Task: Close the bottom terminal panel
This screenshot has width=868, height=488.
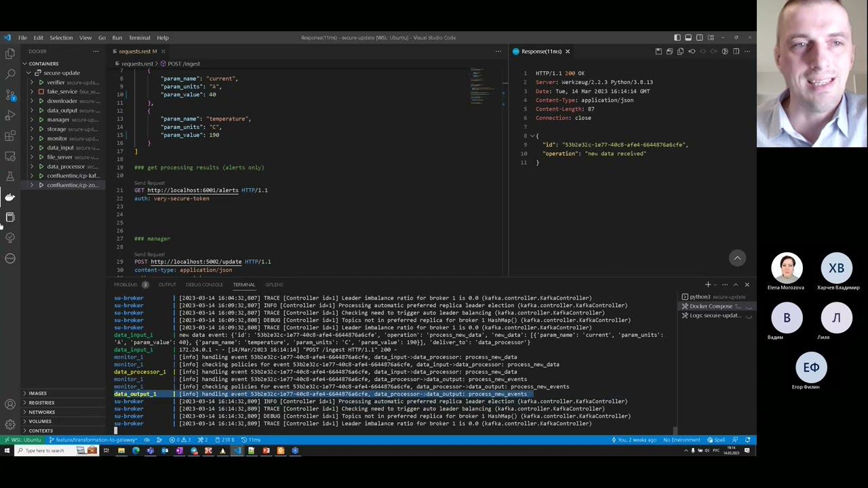Action: tap(747, 285)
